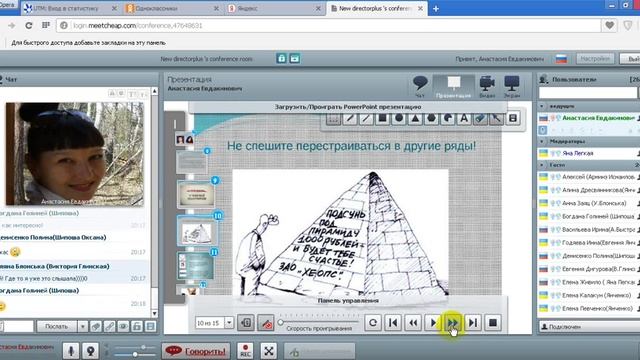Collapse the Ведущие users group

(542, 106)
